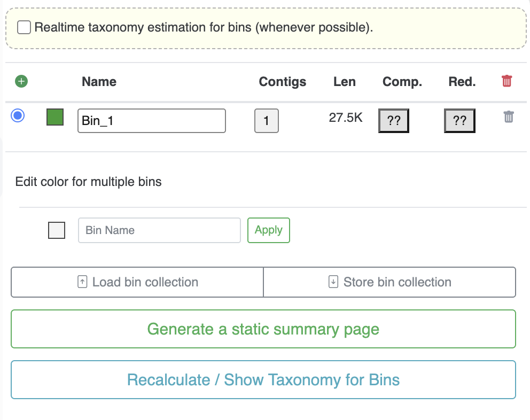Click the Realtime taxonomy estimation label text
This screenshot has height=420, width=530.
coord(204,27)
